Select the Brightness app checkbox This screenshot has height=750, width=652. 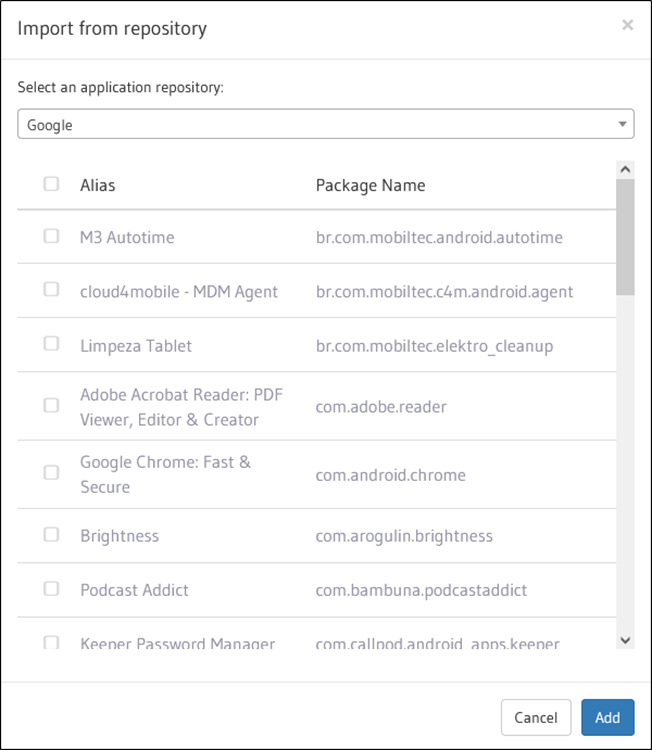pyautogui.click(x=51, y=534)
